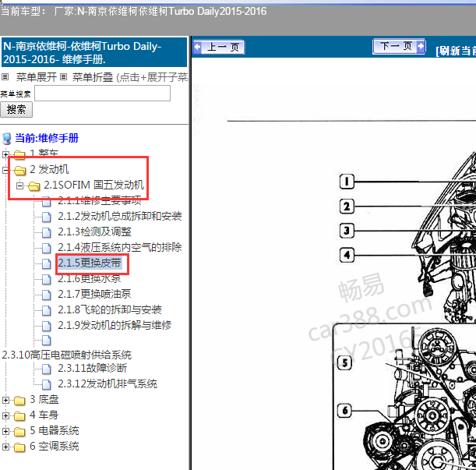Select the 2 发动机 tree item
The height and width of the screenshot is (470, 476).
(x=50, y=169)
